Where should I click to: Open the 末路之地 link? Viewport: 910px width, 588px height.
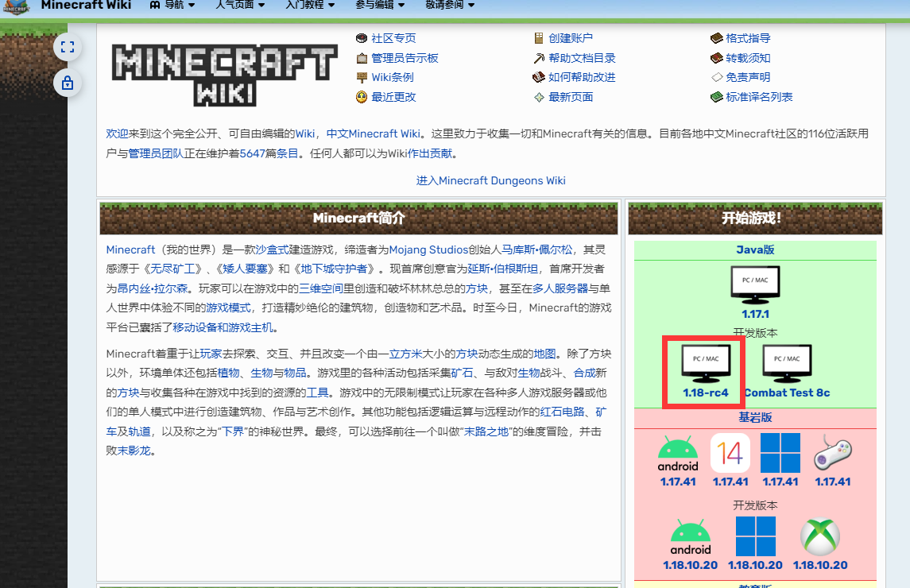click(486, 431)
